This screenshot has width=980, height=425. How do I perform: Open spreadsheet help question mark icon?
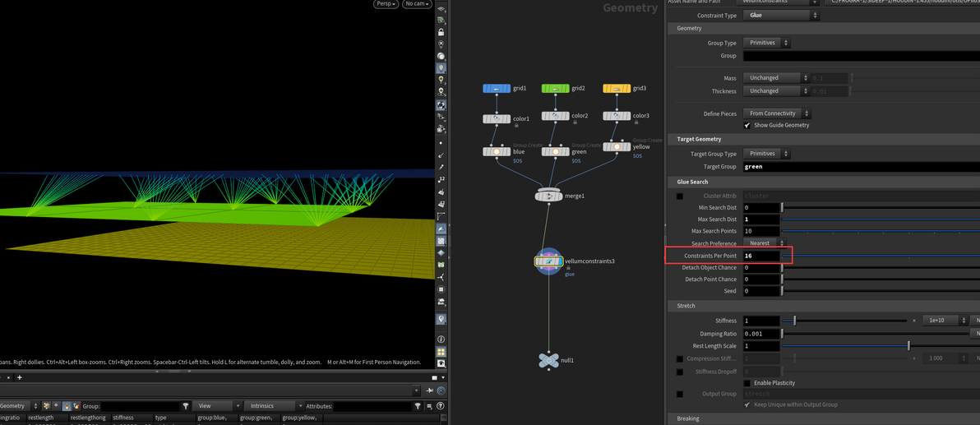[441, 406]
